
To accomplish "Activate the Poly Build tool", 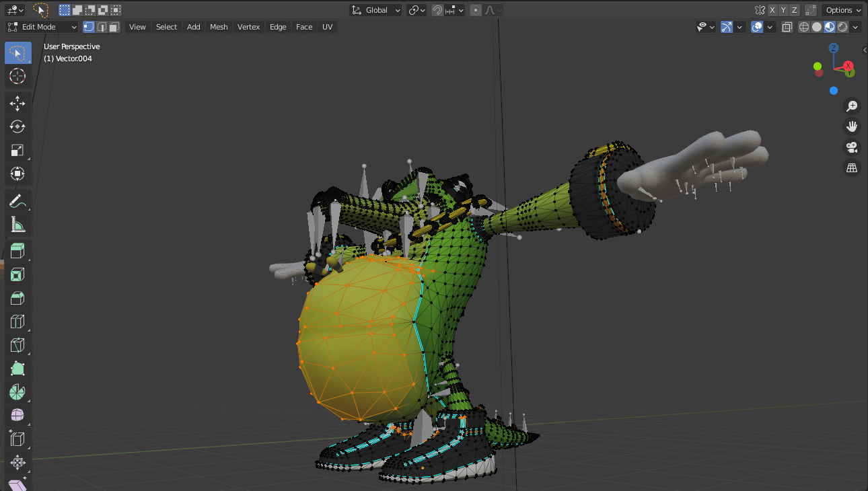I will 17,369.
